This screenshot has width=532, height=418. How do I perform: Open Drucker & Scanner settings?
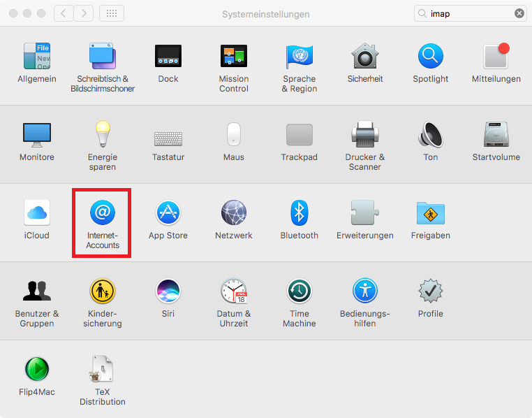coord(365,134)
